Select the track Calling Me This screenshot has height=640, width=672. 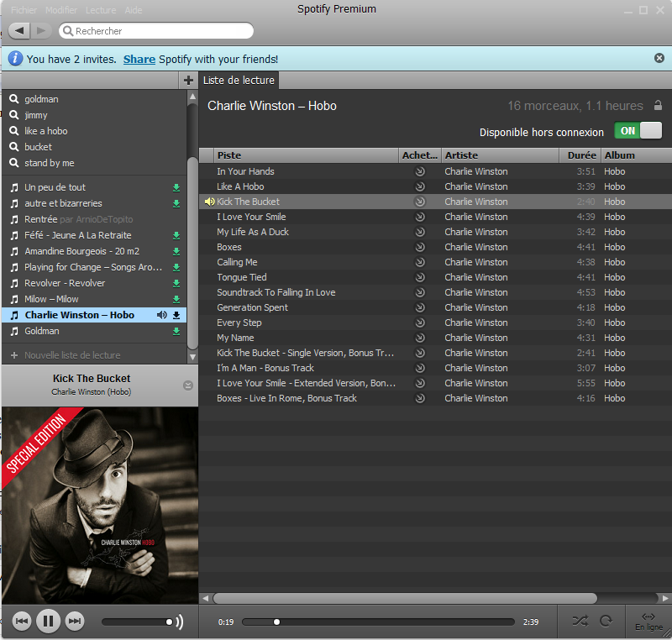point(435,262)
